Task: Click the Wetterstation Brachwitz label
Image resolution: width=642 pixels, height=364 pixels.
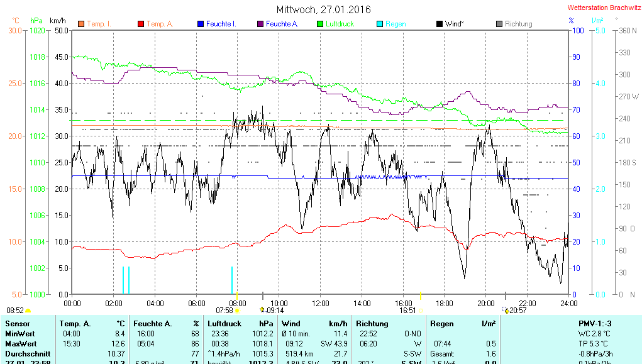Action: (x=601, y=8)
